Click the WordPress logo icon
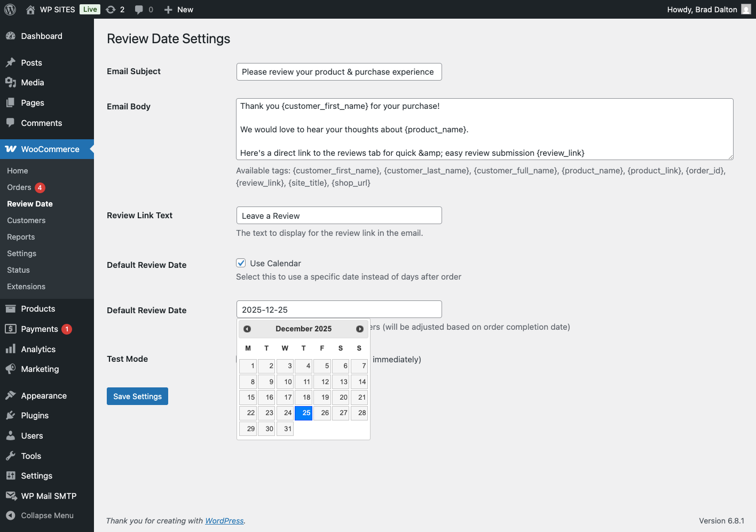The image size is (756, 532). coord(10,10)
